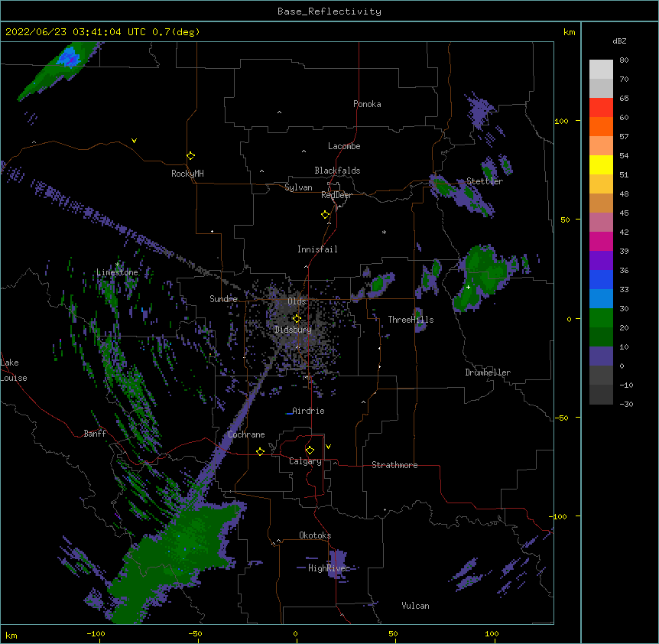The image size is (659, 644).
Task: Click the Ponoka label
Action: 367,104
